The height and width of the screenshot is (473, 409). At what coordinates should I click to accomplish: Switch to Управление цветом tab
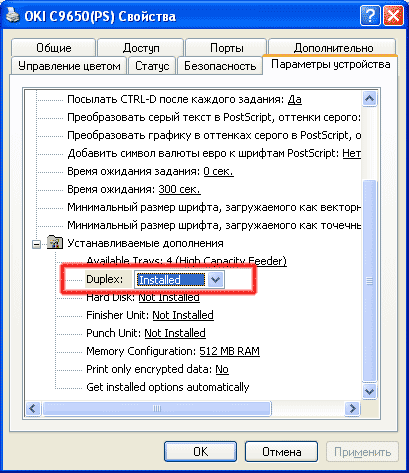(x=69, y=66)
